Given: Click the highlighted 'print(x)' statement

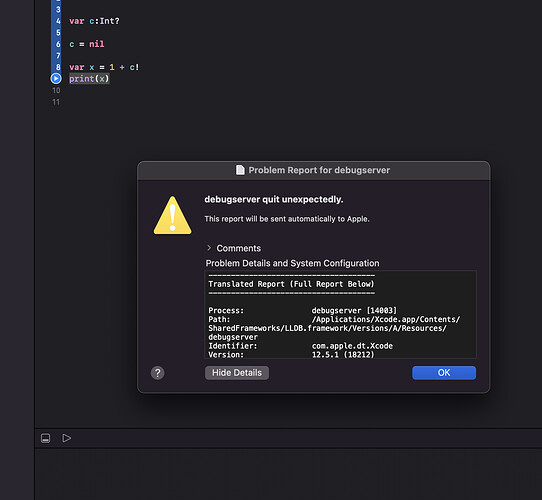Looking at the screenshot, I should coord(89,78).
